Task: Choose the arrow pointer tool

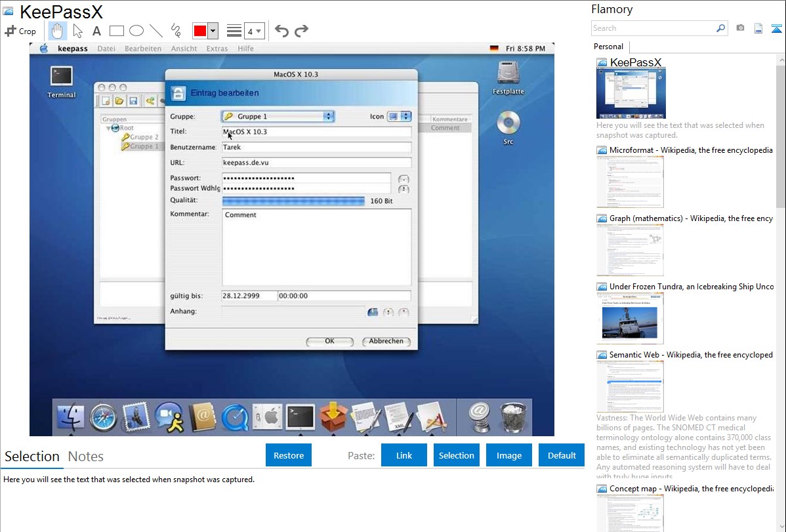Action: pos(77,31)
